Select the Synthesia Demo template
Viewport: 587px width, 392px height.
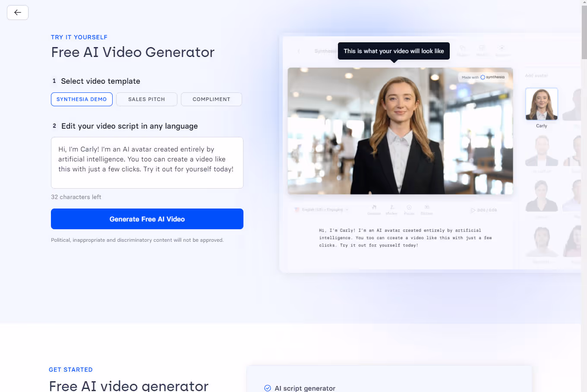82,99
